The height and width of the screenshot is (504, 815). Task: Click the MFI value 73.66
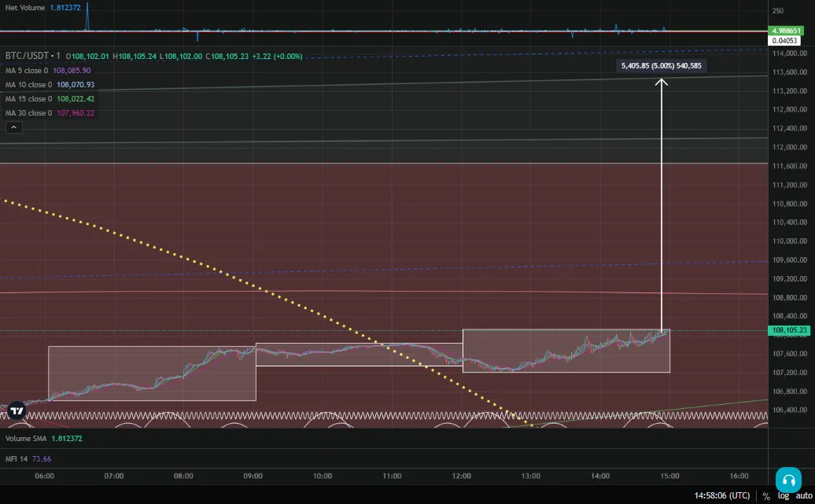[42, 459]
